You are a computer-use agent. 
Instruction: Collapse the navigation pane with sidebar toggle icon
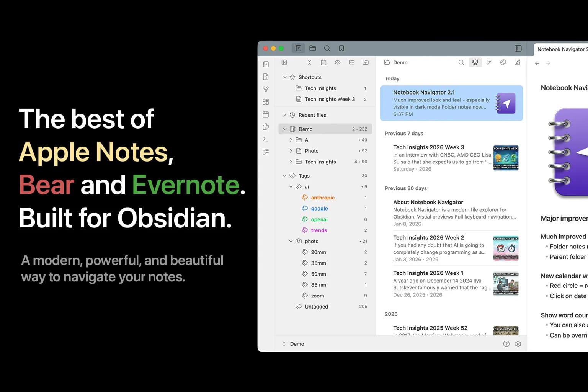tap(284, 62)
